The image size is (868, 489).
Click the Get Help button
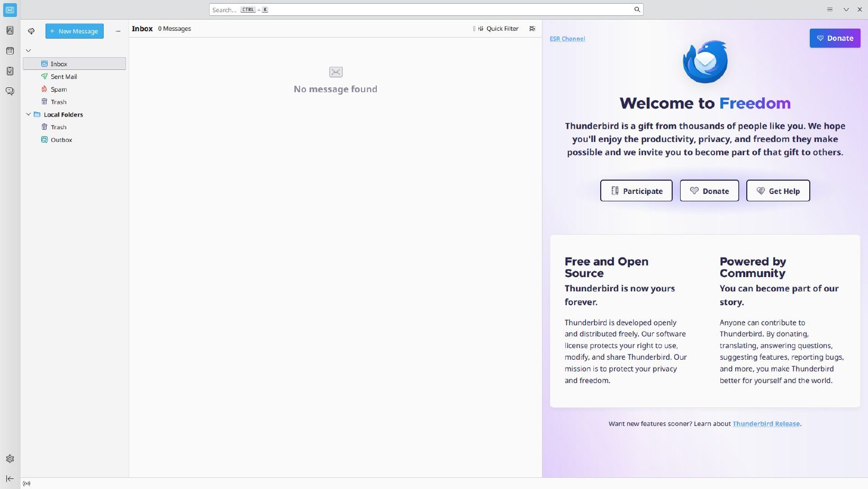tap(778, 191)
